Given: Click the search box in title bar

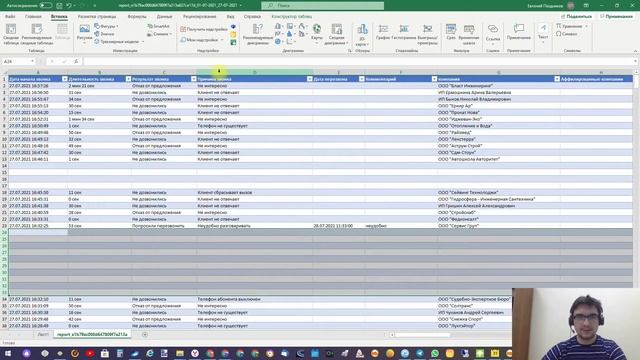Looking at the screenshot, I should [x=322, y=6].
